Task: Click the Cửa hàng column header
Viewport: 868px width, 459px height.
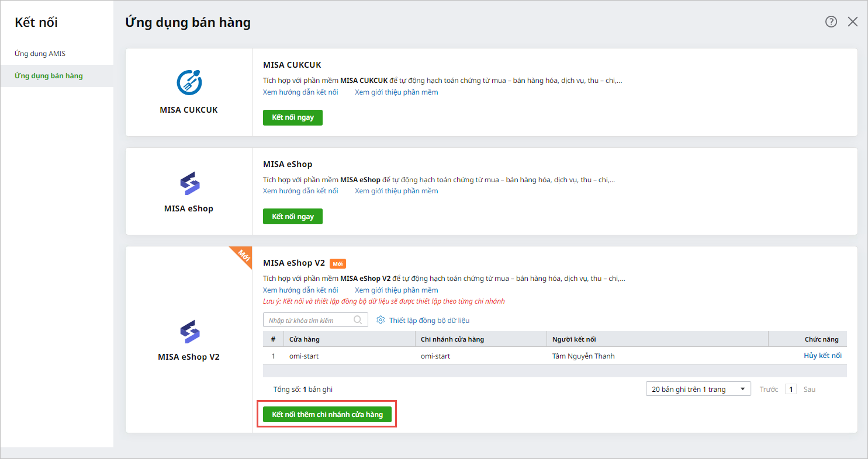Action: click(x=350, y=339)
